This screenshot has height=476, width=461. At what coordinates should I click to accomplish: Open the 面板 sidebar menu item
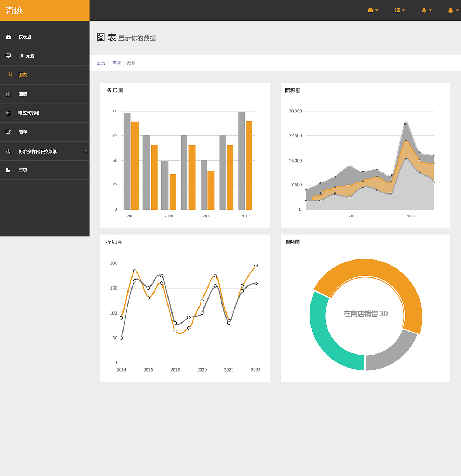click(x=45, y=94)
